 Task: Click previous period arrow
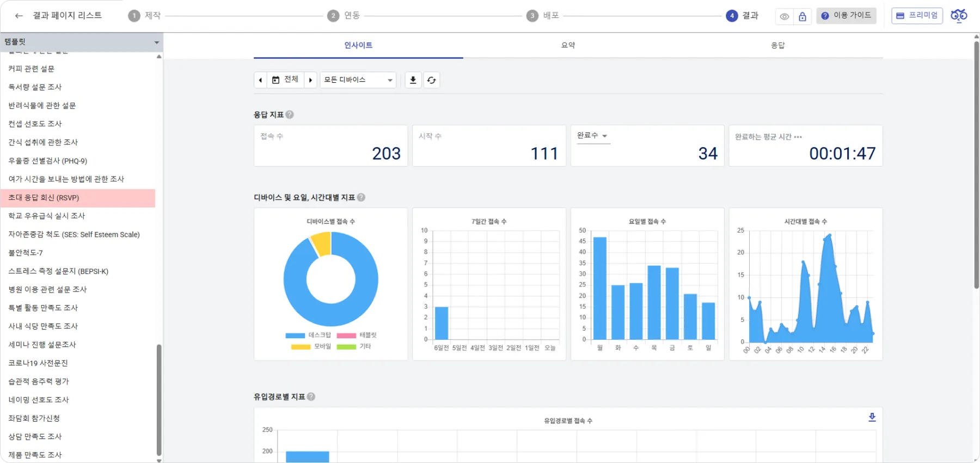(260, 80)
